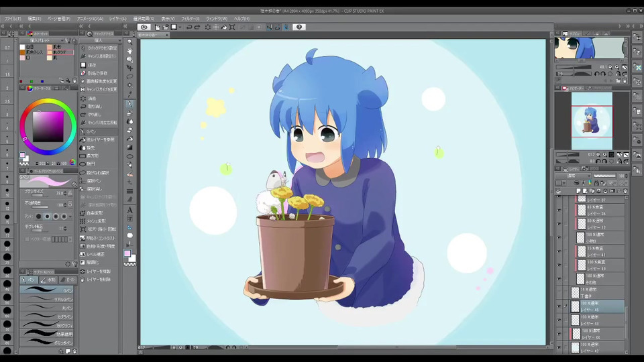This screenshot has width=644, height=362.
Task: Adjust the stabilization stepper arrows
Action: [x=65, y=228]
